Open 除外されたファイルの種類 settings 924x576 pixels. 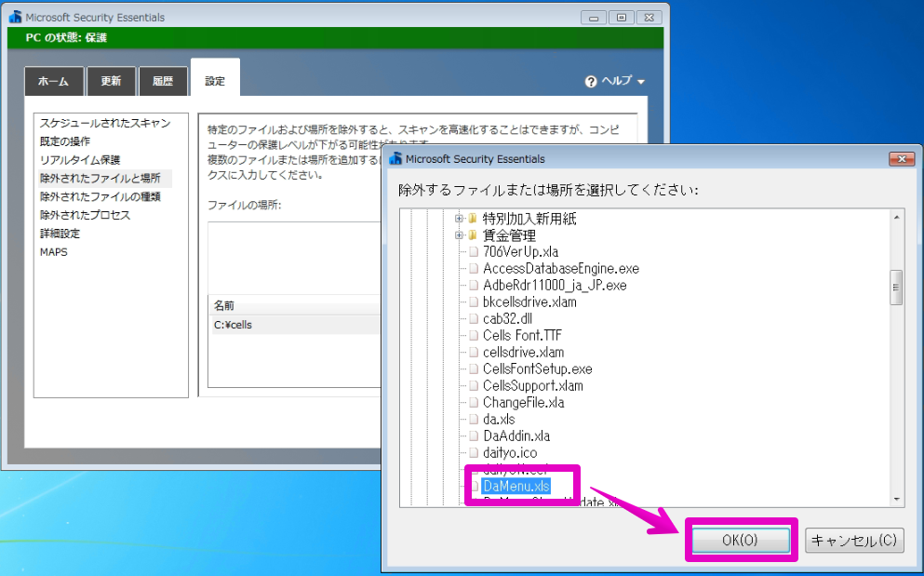100,197
